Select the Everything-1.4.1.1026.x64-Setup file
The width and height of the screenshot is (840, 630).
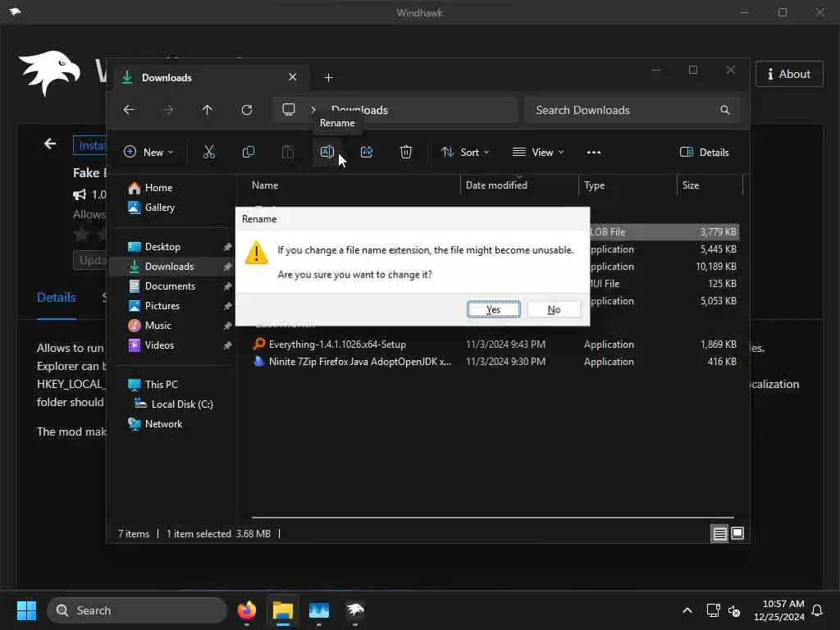(337, 345)
